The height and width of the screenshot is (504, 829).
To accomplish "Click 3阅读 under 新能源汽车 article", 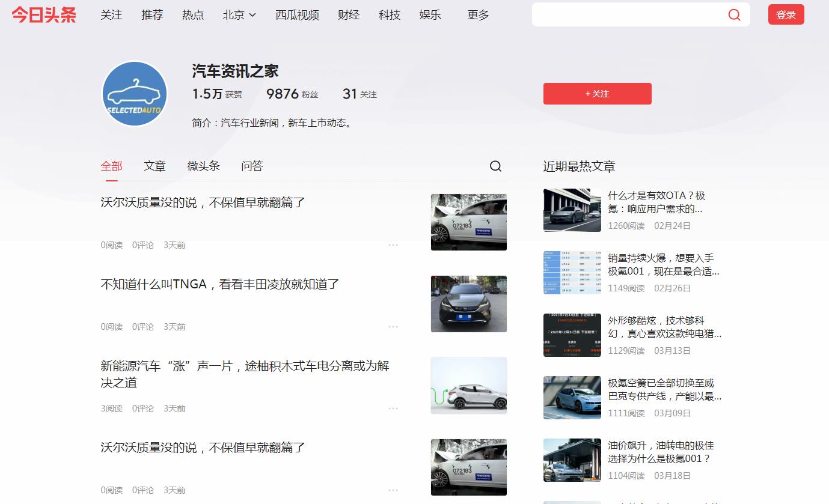I will (x=112, y=408).
